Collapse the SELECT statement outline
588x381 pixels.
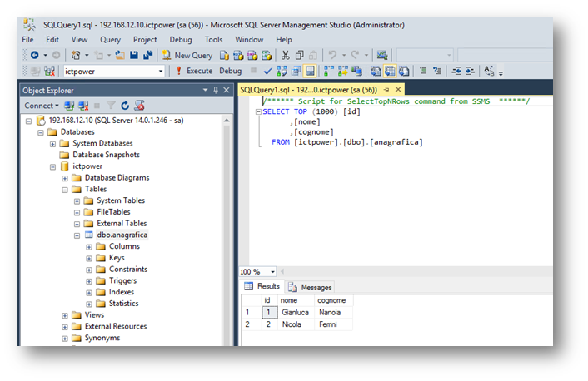coord(258,111)
